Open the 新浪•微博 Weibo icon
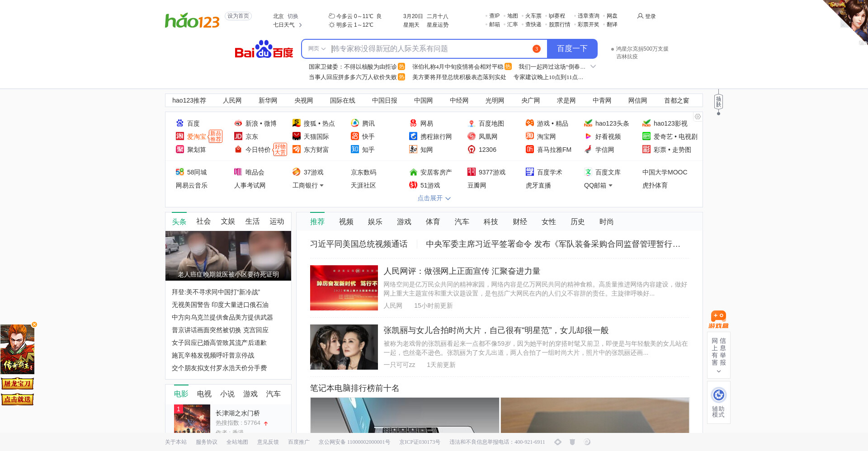 [238, 123]
